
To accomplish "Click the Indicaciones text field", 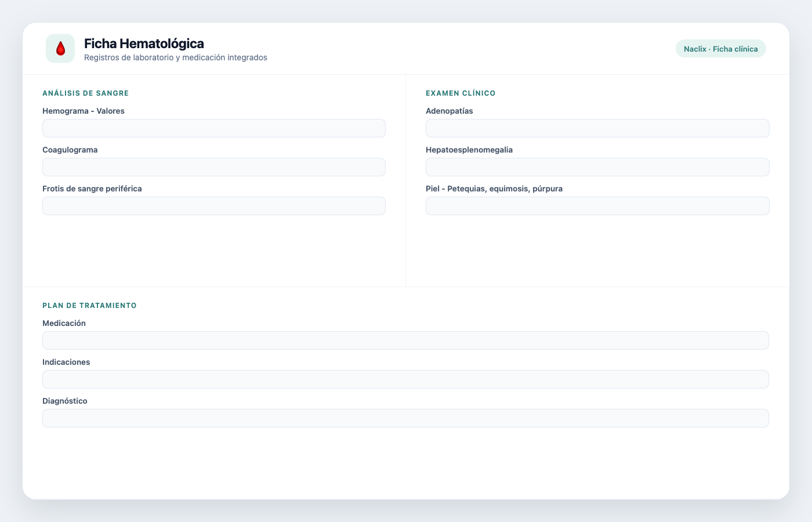I will click(x=405, y=379).
